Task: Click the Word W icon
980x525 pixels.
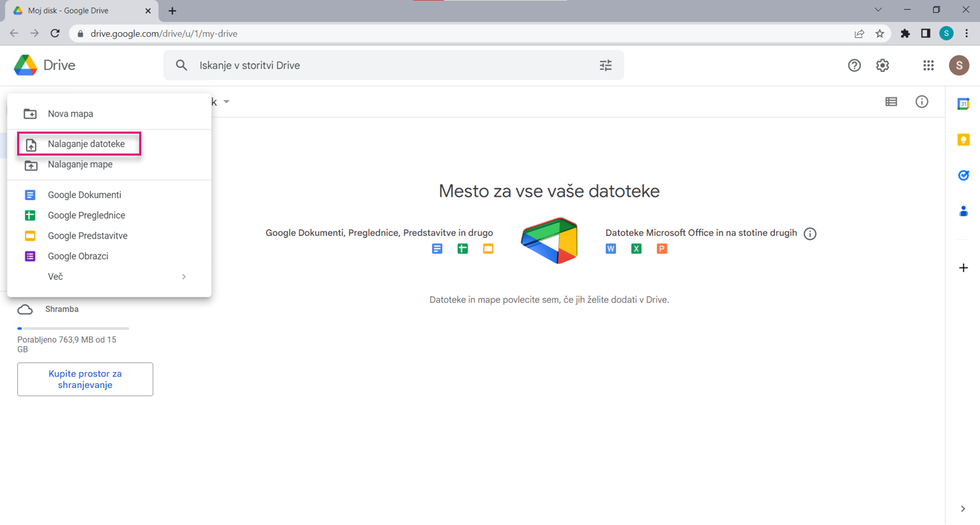Action: (611, 249)
